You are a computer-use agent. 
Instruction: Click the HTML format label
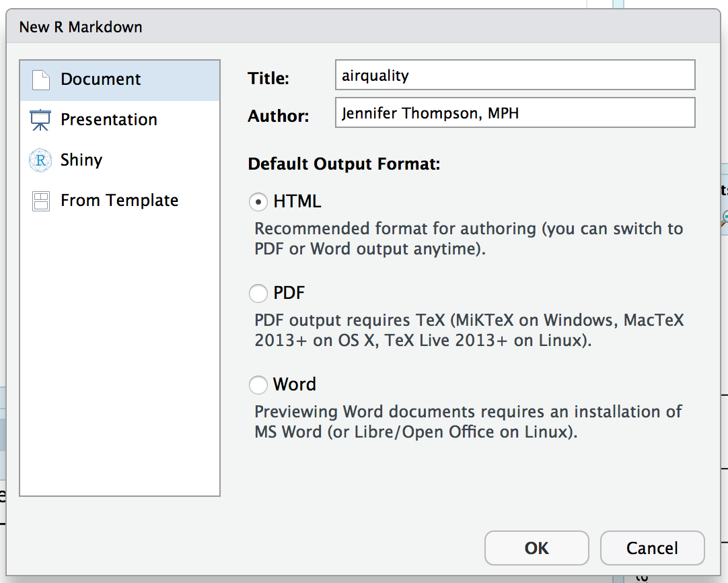coord(297,201)
